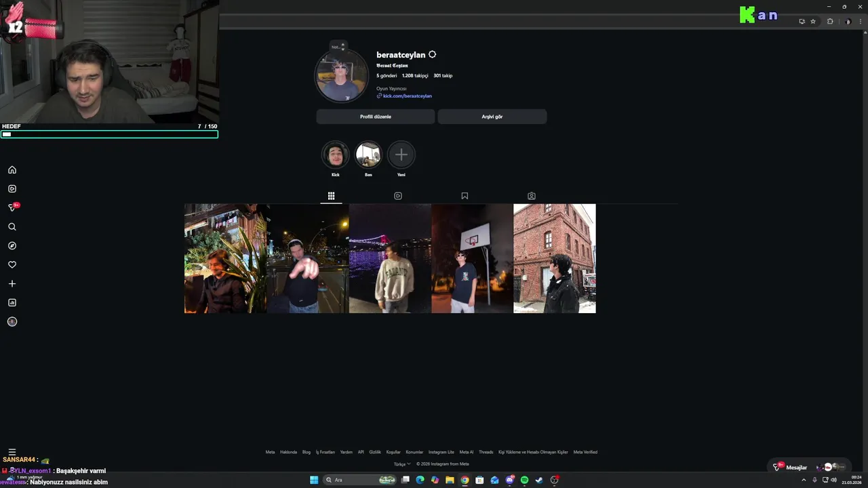Viewport: 868px width, 488px height.
Task: Open the Ben story highlight
Action: click(x=368, y=155)
